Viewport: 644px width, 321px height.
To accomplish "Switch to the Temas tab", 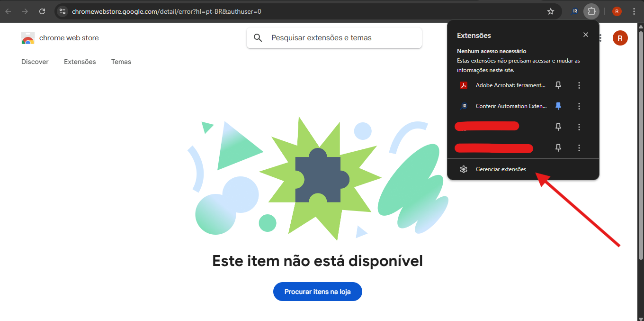I will point(121,62).
